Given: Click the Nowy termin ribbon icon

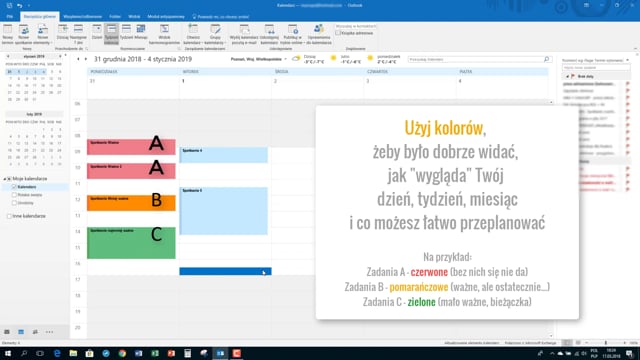Looking at the screenshot, I should [8, 34].
